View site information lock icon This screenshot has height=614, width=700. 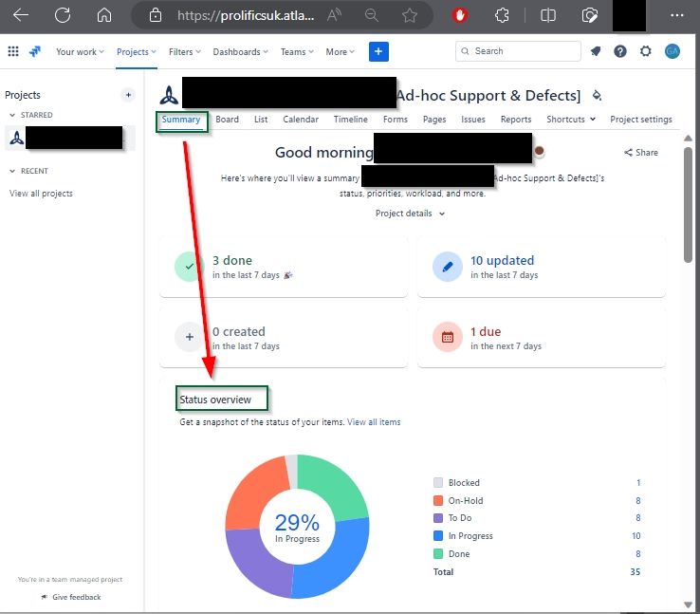[x=156, y=15]
